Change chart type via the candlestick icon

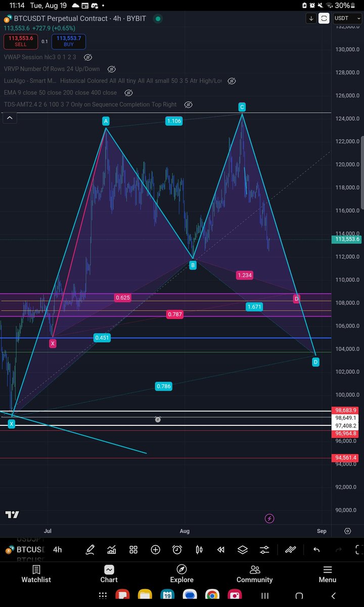pyautogui.click(x=199, y=549)
